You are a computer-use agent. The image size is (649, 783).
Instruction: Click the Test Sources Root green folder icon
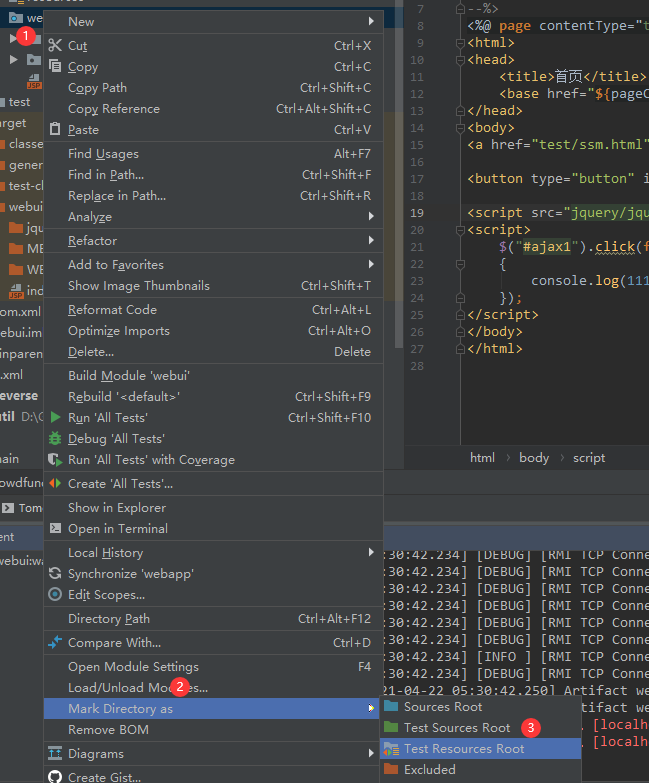(x=391, y=727)
